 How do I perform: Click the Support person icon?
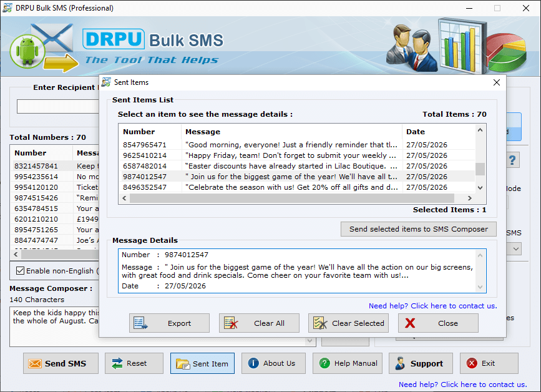pos(400,363)
